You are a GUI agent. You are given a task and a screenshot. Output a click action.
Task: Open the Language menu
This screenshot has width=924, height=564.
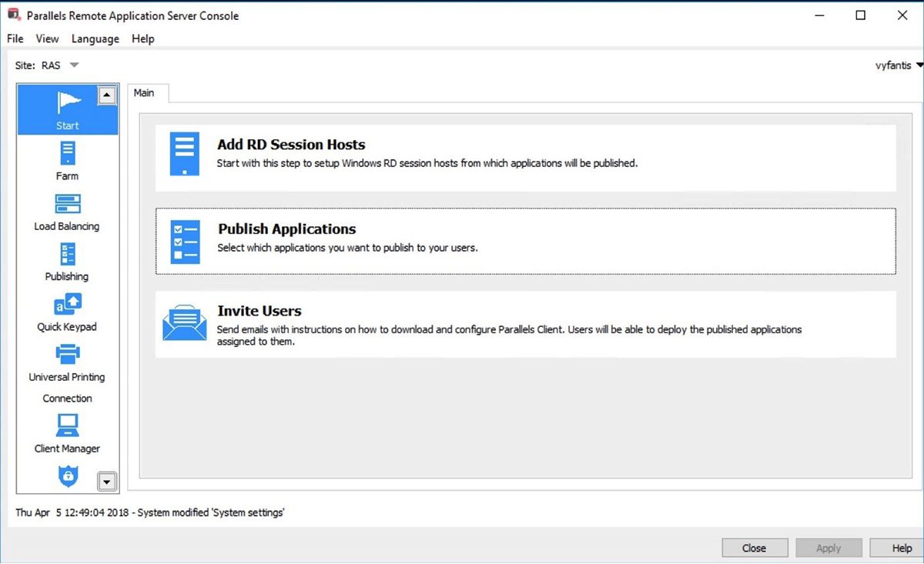(95, 38)
